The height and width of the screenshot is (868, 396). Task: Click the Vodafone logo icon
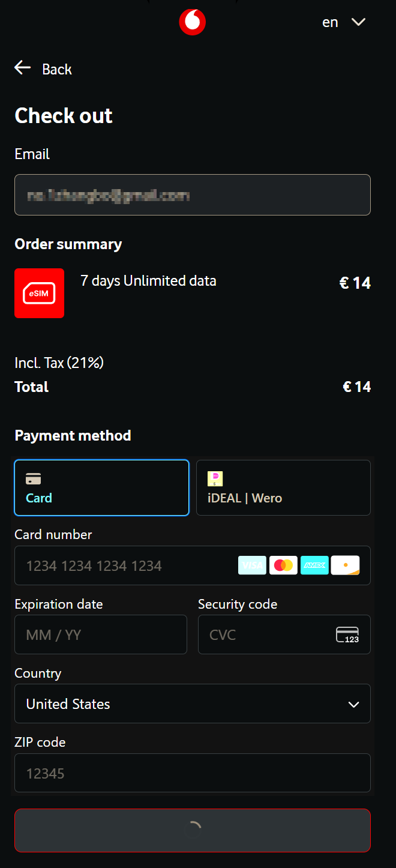[192, 22]
